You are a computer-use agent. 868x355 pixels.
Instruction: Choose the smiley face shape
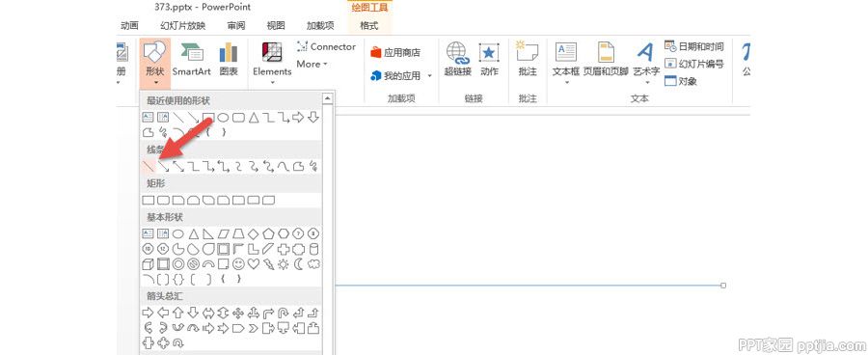pyautogui.click(x=238, y=264)
